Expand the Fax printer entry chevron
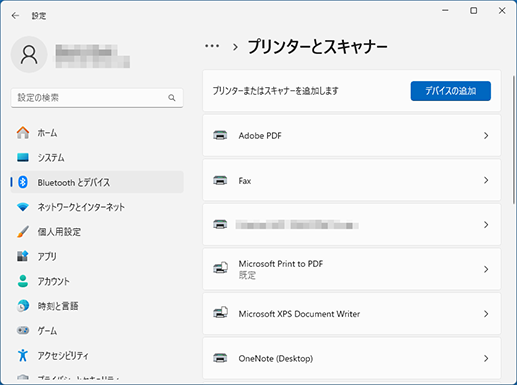The width and height of the screenshot is (517, 385). point(486,180)
